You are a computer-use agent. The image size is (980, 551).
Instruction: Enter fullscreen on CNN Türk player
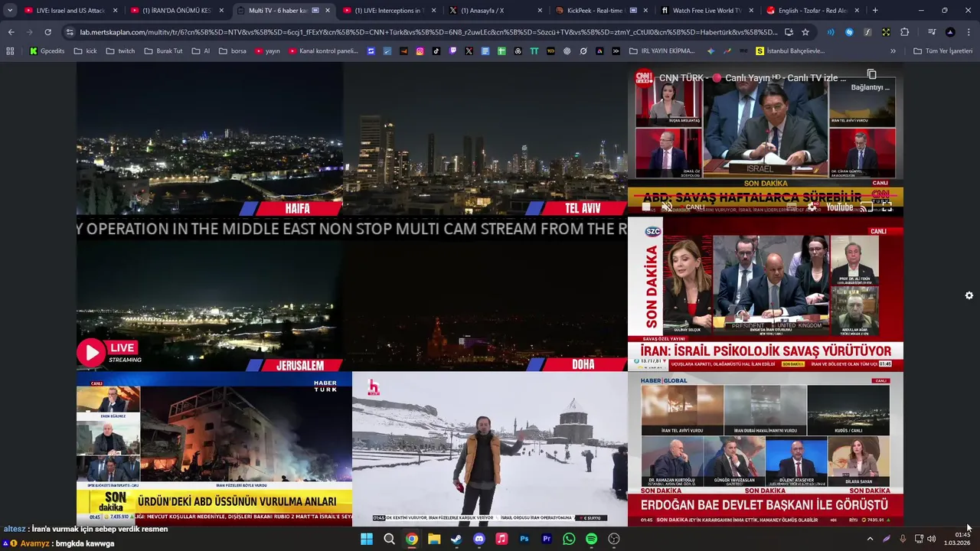[x=887, y=207]
